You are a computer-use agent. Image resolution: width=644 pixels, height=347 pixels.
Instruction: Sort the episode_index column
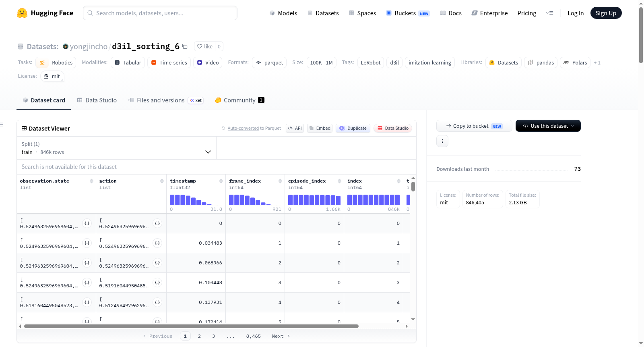[x=339, y=181]
